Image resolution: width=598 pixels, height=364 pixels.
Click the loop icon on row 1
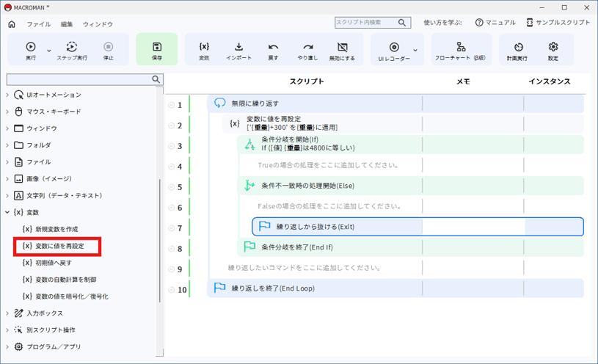tap(219, 103)
